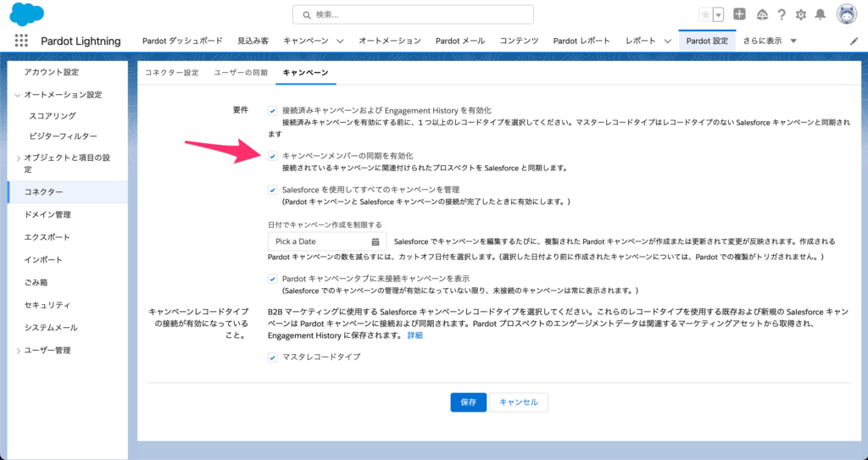Viewport: 868px width, 460px height.
Task: Click 日付でキャンペーン作成を制限する label
Action: [x=325, y=224]
